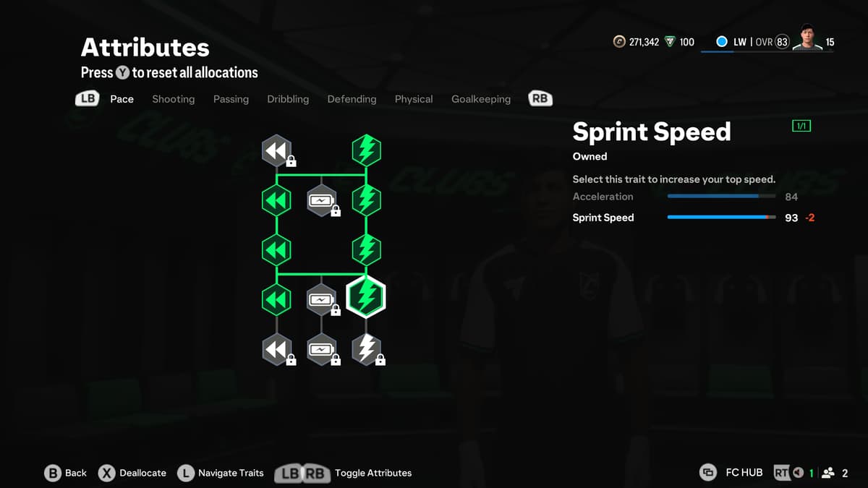868x488 pixels.
Task: Open the Goalkeeping attributes tab
Action: point(481,99)
